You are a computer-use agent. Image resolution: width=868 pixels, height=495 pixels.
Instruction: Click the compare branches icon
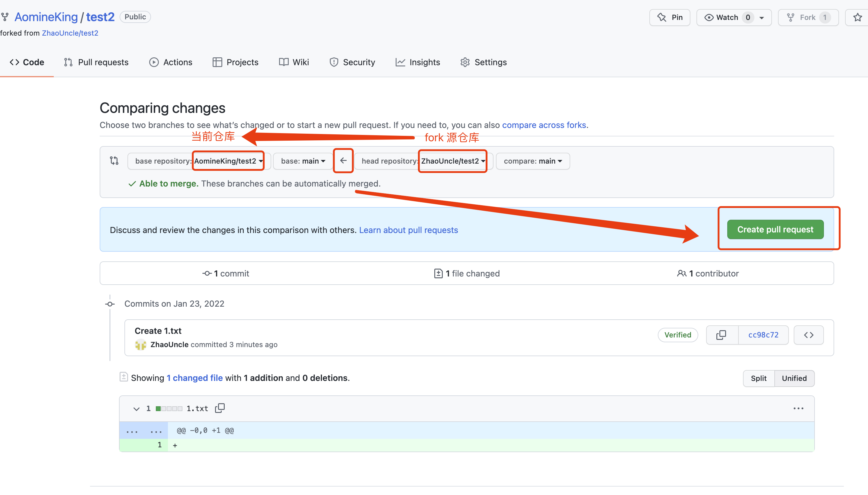pos(114,161)
